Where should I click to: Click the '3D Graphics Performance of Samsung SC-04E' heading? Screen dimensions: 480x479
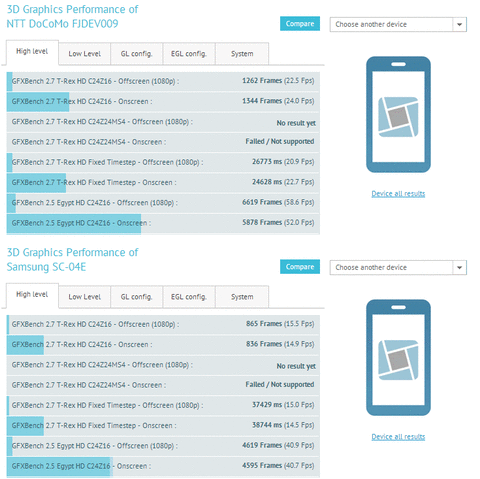[72, 259]
